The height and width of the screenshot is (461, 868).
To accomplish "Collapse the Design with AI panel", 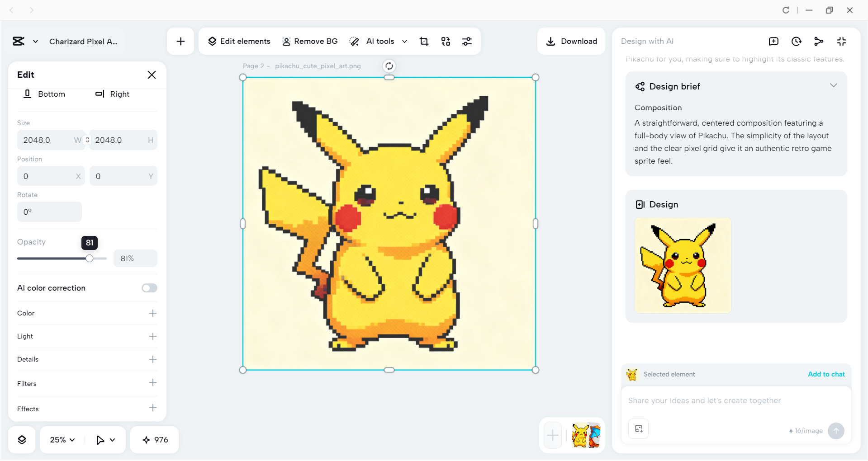I will 841,41.
